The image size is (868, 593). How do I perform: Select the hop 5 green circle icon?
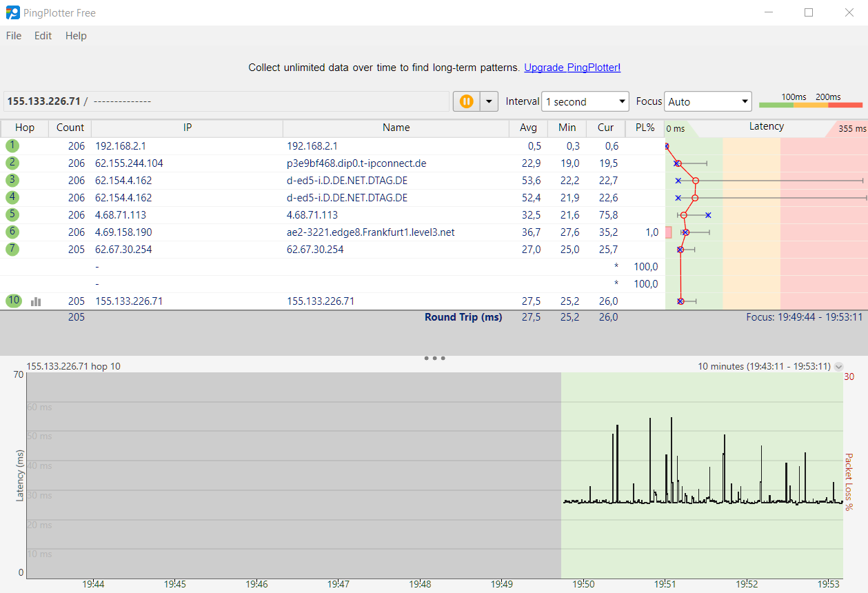coord(12,214)
